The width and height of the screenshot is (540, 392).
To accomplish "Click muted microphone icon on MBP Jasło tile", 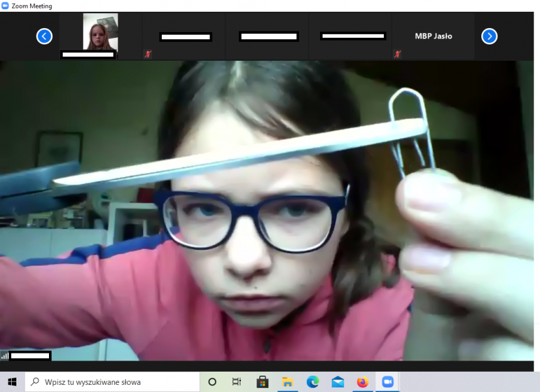I will pyautogui.click(x=398, y=54).
